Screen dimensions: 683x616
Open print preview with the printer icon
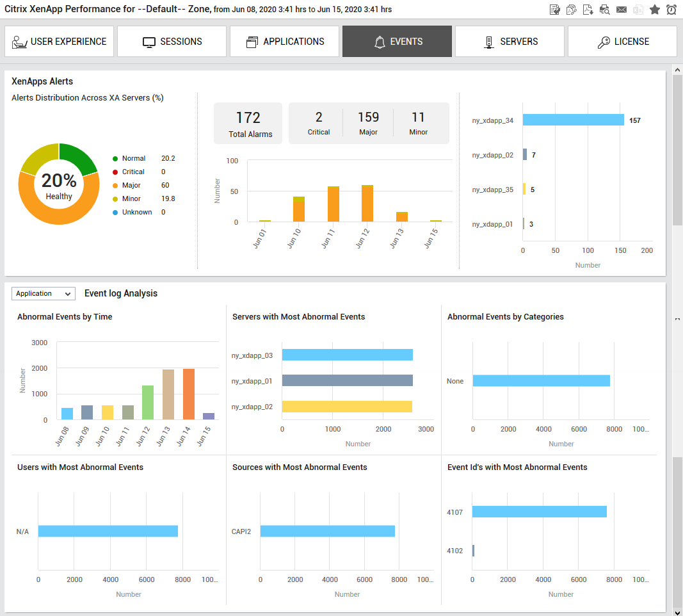click(605, 10)
